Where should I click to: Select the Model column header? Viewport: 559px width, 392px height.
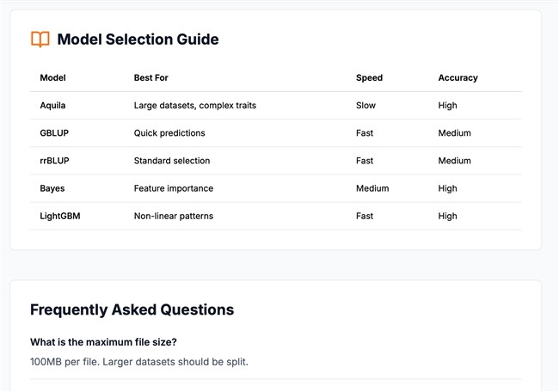(x=52, y=77)
